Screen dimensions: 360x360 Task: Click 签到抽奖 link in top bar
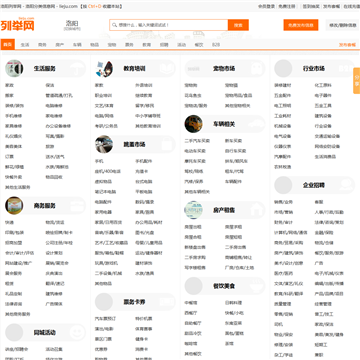[x=311, y=6]
